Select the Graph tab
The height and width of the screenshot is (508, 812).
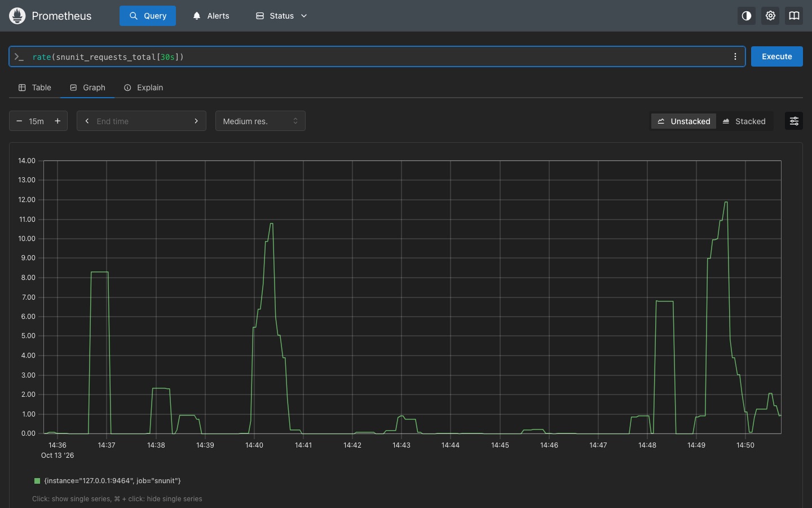point(87,87)
